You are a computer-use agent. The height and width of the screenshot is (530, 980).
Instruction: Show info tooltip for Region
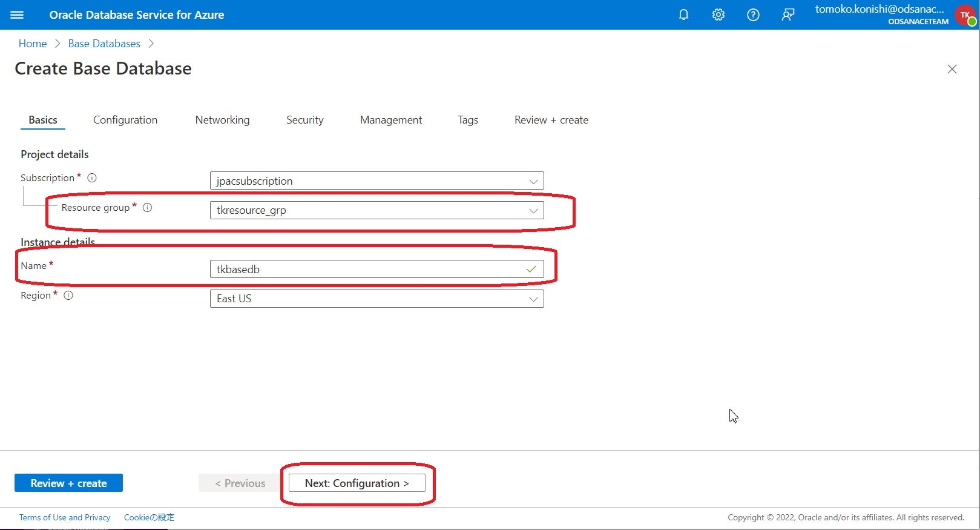point(68,296)
